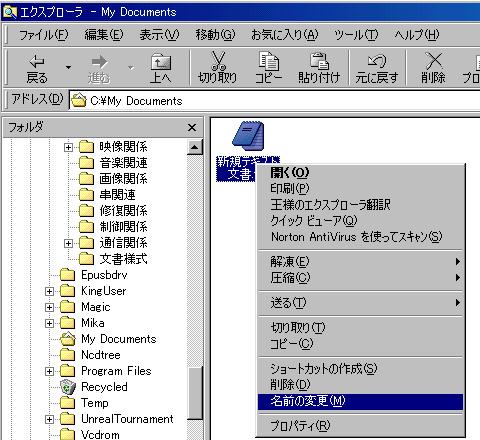Open the 表示(V) menu
The image size is (480, 440).
tap(159, 35)
